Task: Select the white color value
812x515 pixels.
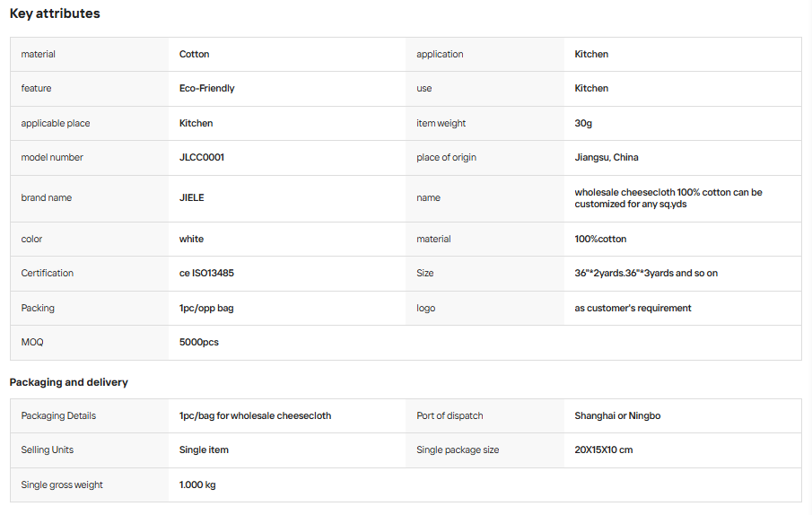Action: pyautogui.click(x=191, y=240)
